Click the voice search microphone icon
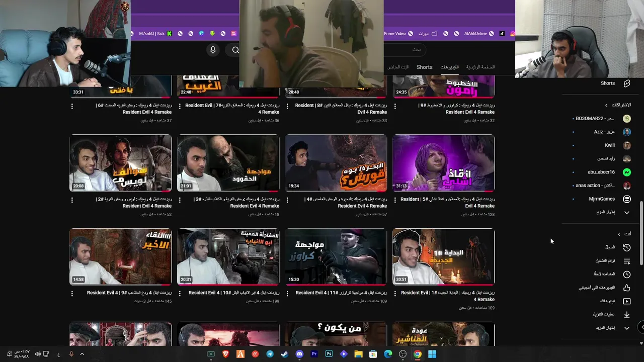This screenshot has width=644, height=362. [213, 50]
